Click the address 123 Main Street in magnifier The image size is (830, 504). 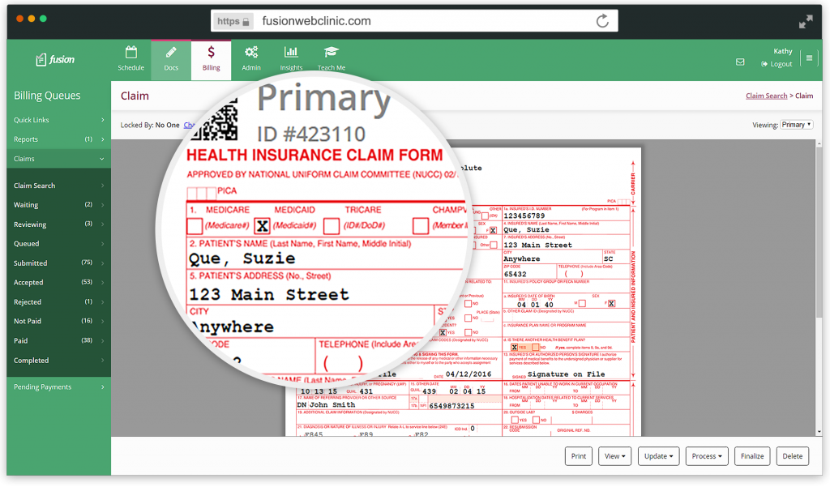click(269, 295)
